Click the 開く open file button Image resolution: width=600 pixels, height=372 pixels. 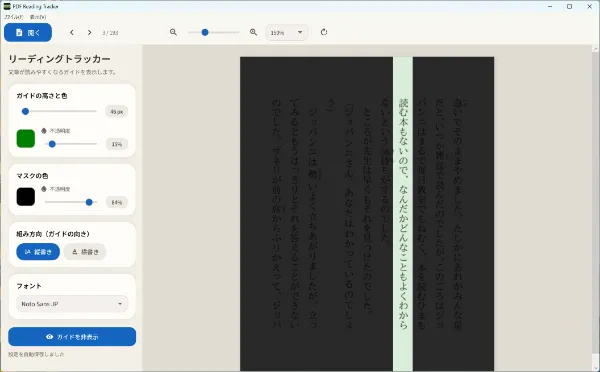pyautogui.click(x=28, y=33)
